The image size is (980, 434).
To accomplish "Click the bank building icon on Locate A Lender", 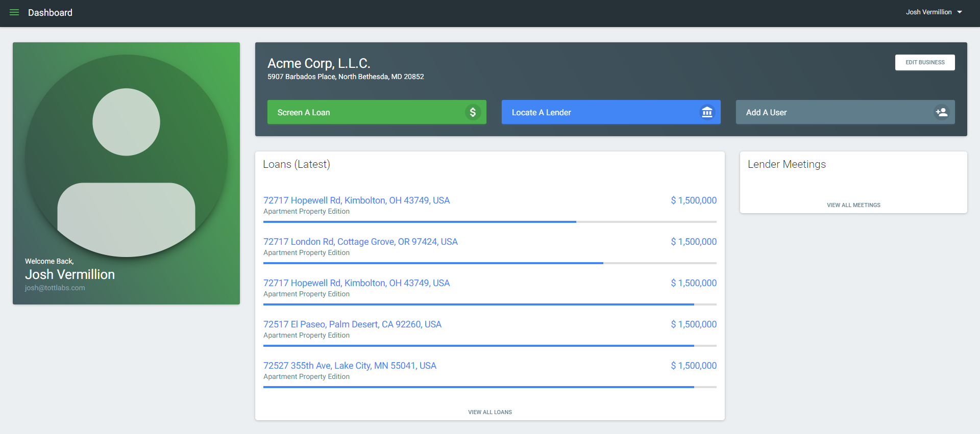I will point(707,112).
